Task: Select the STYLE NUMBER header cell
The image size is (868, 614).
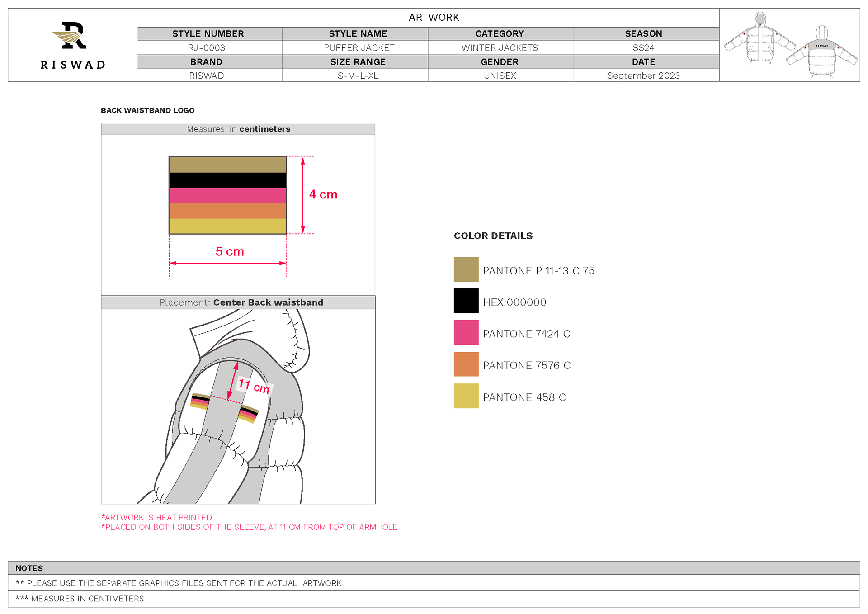Action: point(208,34)
